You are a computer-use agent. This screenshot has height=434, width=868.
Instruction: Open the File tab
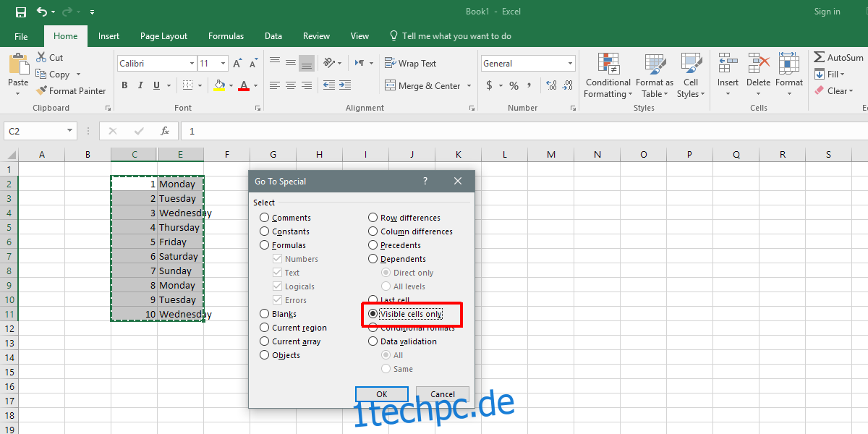[21, 36]
